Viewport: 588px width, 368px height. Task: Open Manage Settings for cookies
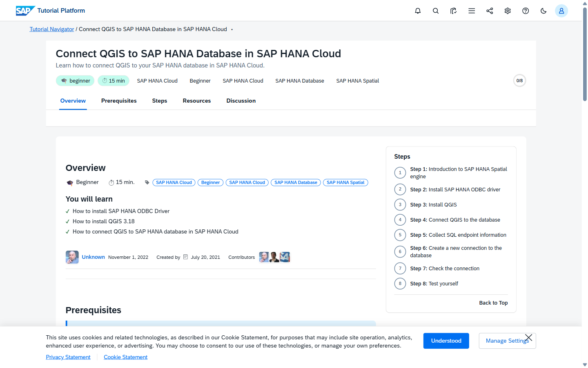pyautogui.click(x=507, y=341)
